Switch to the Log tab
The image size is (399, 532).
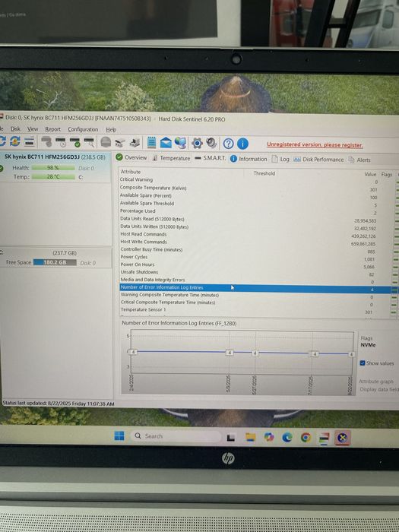coord(280,159)
